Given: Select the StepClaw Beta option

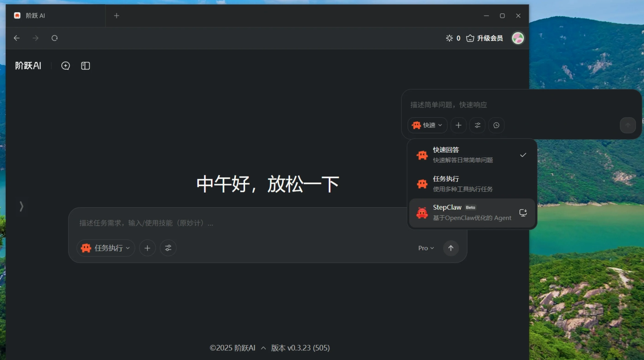Looking at the screenshot, I should tap(472, 213).
